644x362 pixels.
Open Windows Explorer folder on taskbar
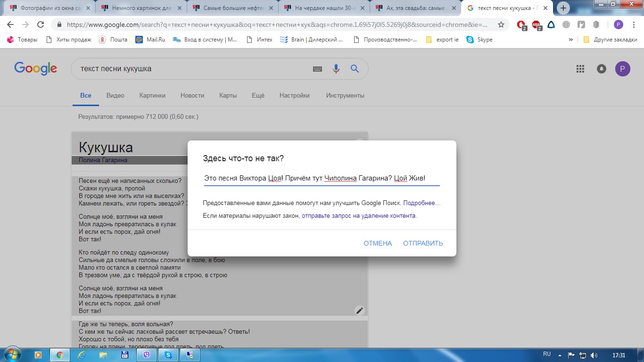(x=103, y=355)
